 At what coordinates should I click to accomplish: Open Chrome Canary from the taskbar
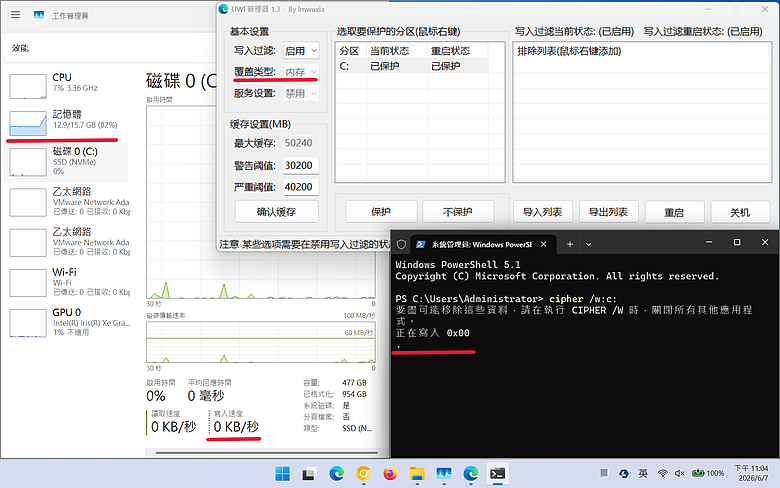pos(363,474)
